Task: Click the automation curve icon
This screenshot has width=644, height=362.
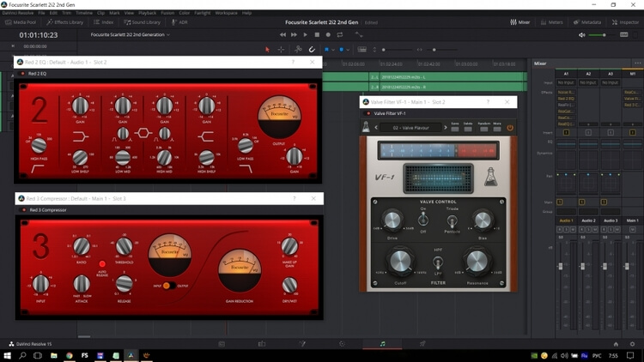Action: click(359, 35)
